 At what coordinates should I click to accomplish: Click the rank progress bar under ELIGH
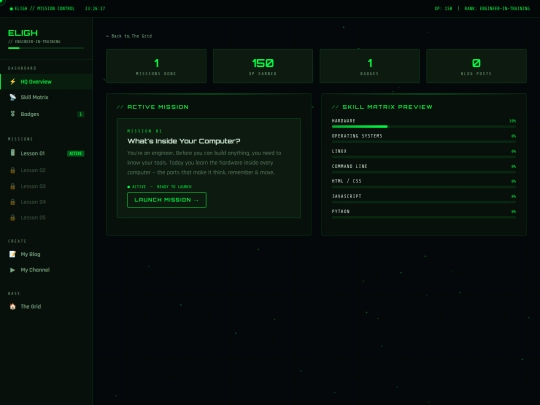click(x=46, y=48)
